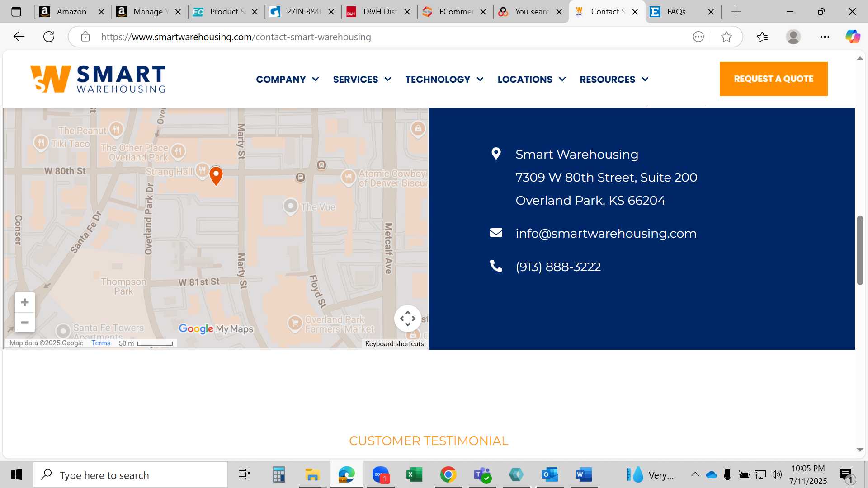Click the scrollbar down arrow
The width and height of the screenshot is (868, 488).
(860, 450)
